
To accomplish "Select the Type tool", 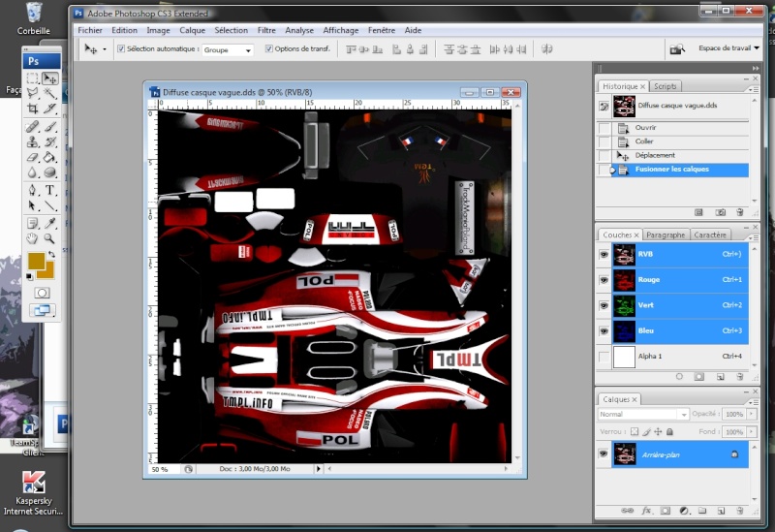I will click(50, 190).
